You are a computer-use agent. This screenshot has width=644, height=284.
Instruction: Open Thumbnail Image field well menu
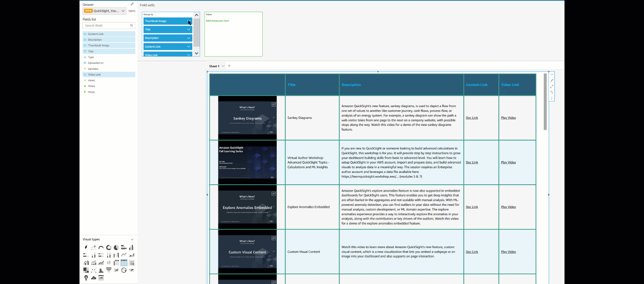(189, 21)
